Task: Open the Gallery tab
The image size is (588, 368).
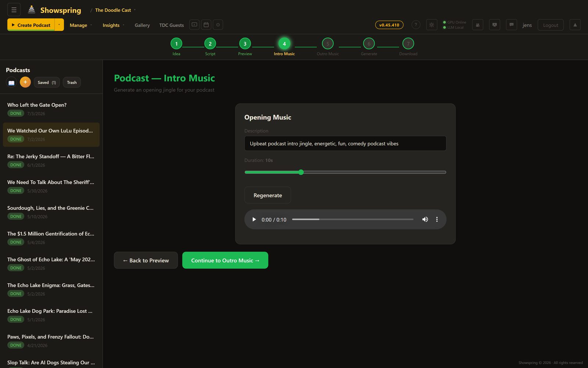Action: pyautogui.click(x=142, y=25)
